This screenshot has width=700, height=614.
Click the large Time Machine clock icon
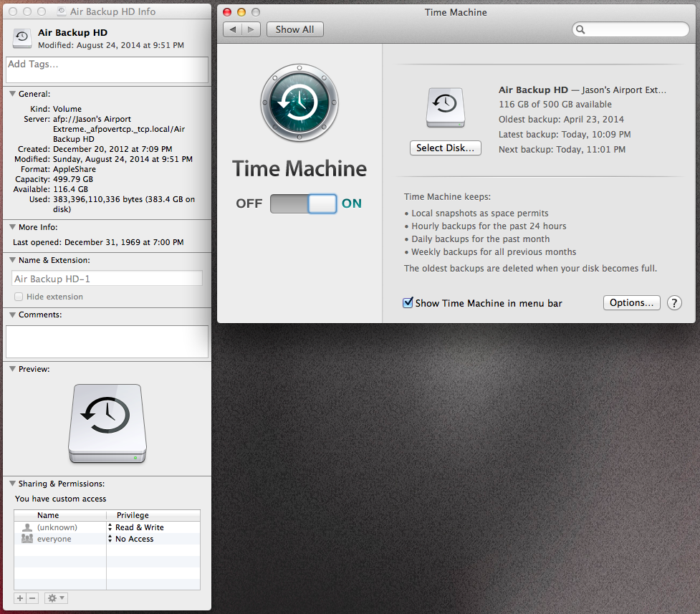pos(299,103)
